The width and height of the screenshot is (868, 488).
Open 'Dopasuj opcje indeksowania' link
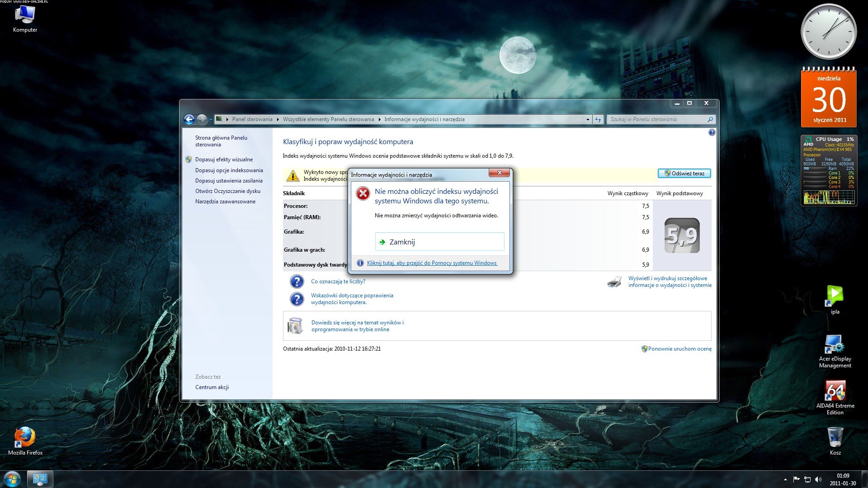coord(229,170)
